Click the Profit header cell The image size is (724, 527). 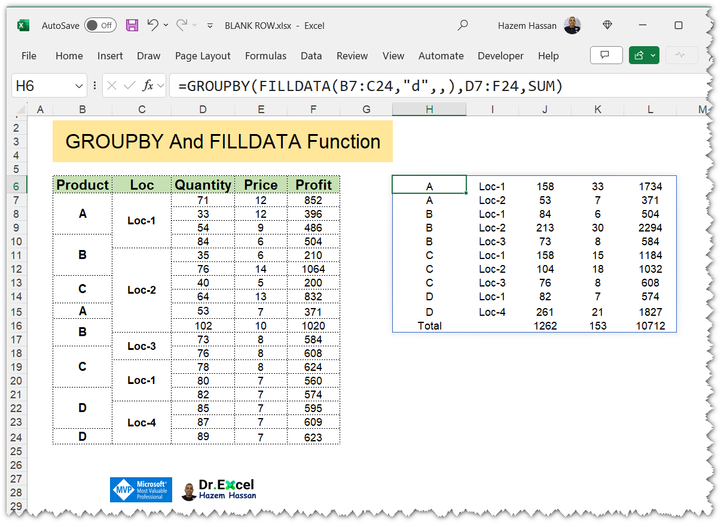click(314, 185)
